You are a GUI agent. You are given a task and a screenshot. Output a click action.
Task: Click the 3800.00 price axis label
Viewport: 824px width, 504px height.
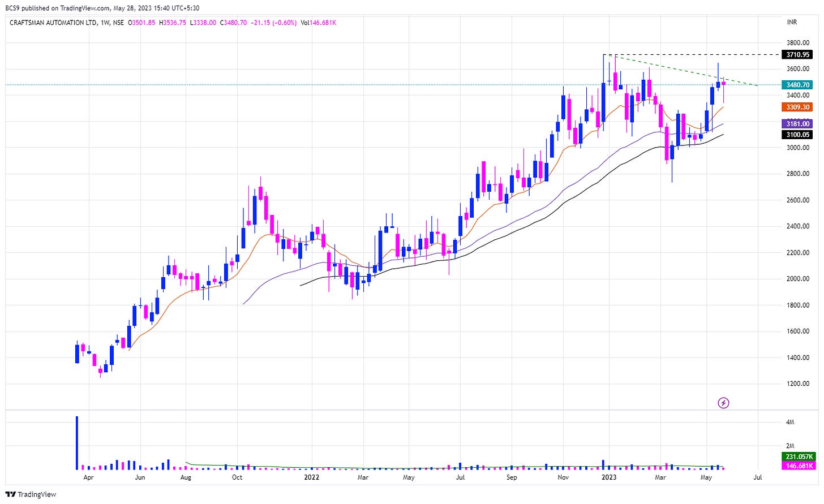pos(797,43)
